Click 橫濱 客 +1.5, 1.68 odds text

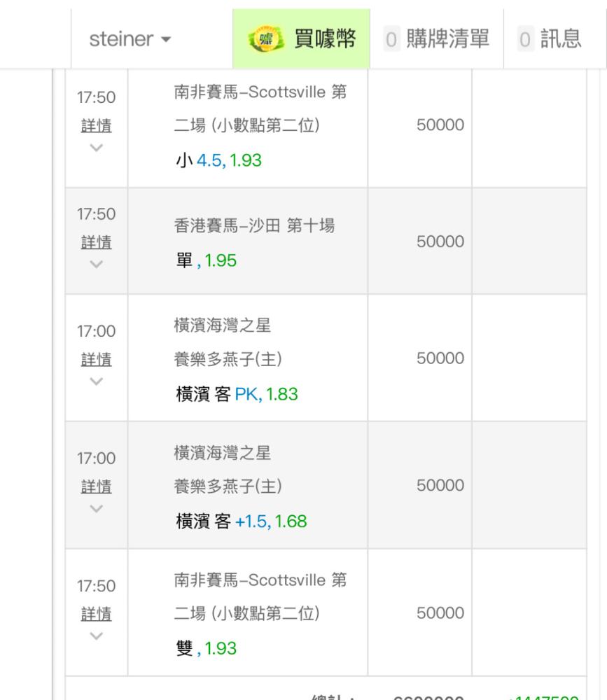(x=240, y=521)
